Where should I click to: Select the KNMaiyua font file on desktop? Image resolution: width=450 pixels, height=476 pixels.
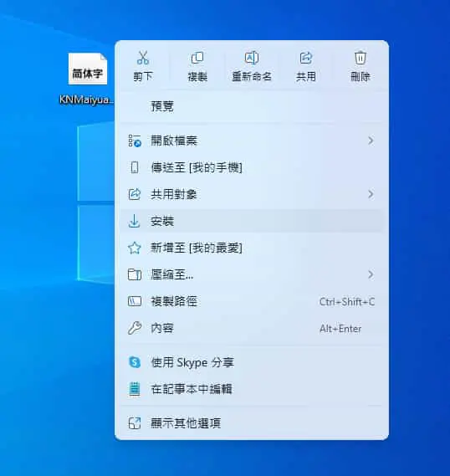(x=87, y=79)
